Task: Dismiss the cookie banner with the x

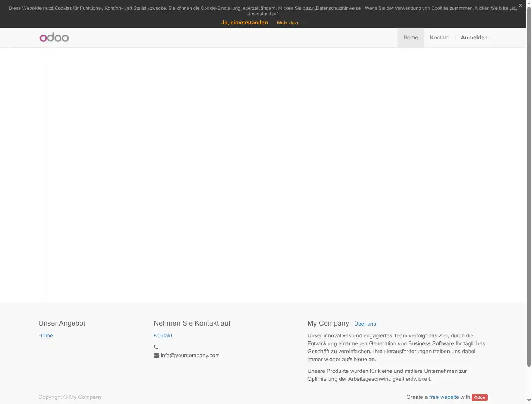Action: click(x=520, y=6)
